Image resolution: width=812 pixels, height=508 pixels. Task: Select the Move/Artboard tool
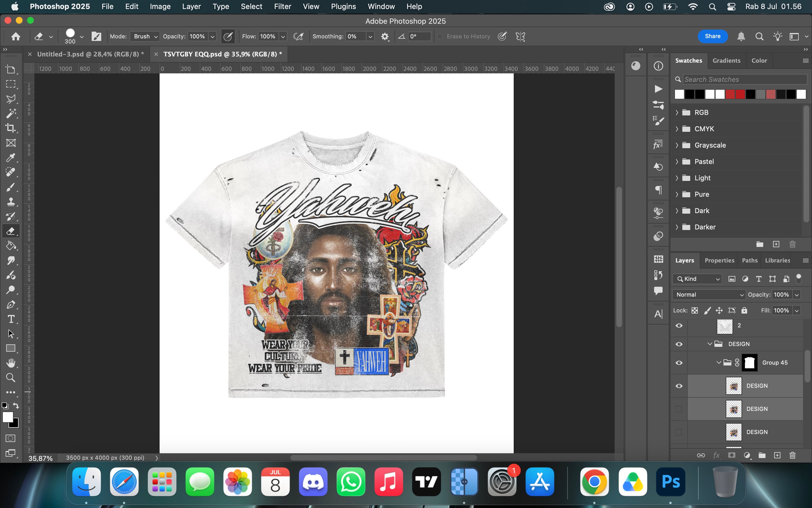pyautogui.click(x=11, y=69)
